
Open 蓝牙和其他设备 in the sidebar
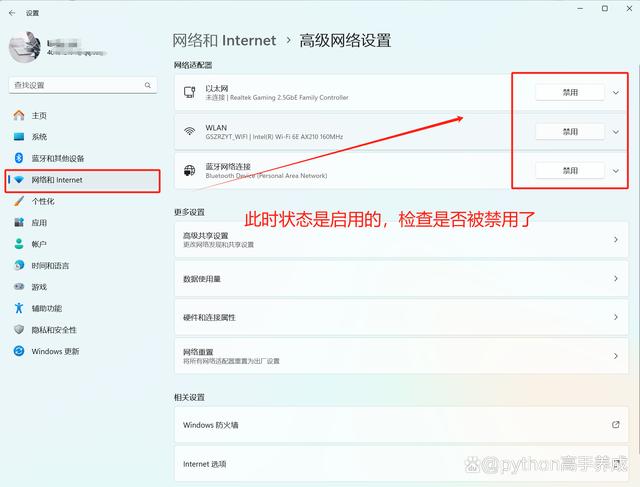(x=83, y=158)
